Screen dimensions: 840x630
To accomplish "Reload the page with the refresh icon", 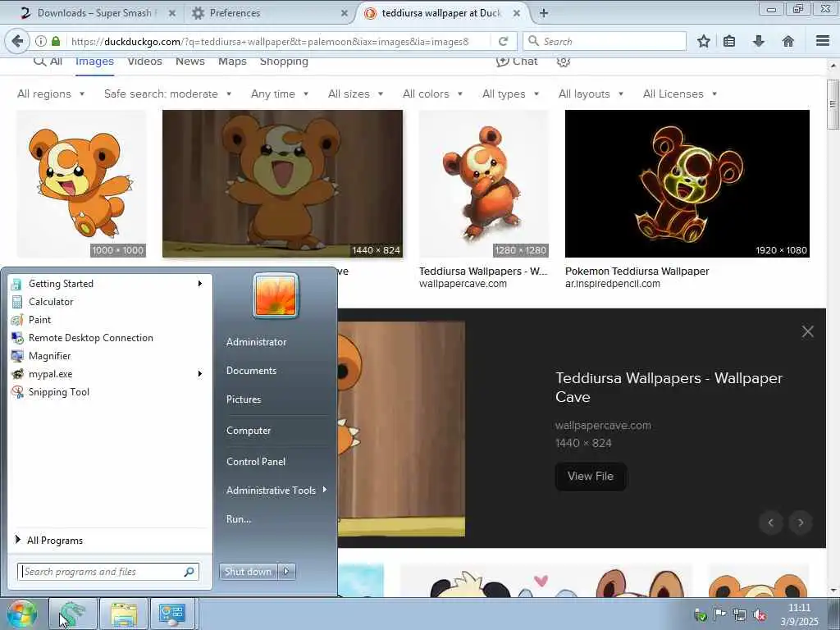I will 503,41.
